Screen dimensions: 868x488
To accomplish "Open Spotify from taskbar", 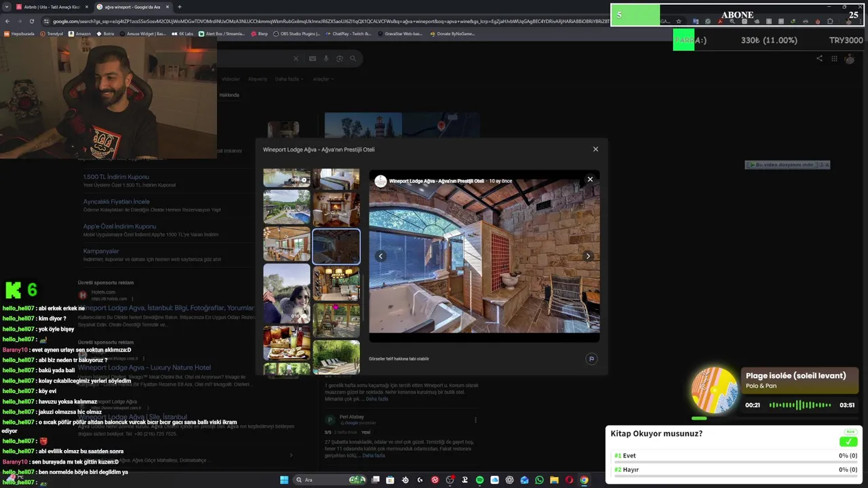I will [x=480, y=480].
